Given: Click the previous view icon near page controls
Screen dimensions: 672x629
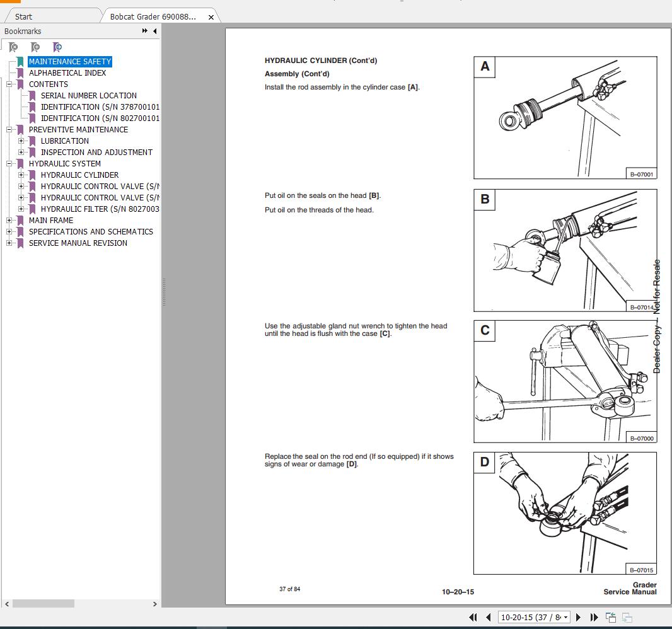Looking at the screenshot, I should 610,617.
